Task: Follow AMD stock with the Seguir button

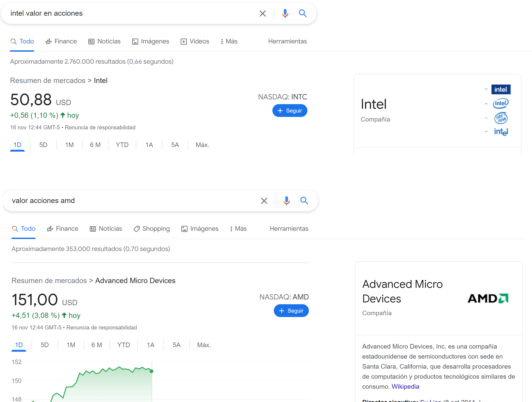Action: pyautogui.click(x=291, y=311)
